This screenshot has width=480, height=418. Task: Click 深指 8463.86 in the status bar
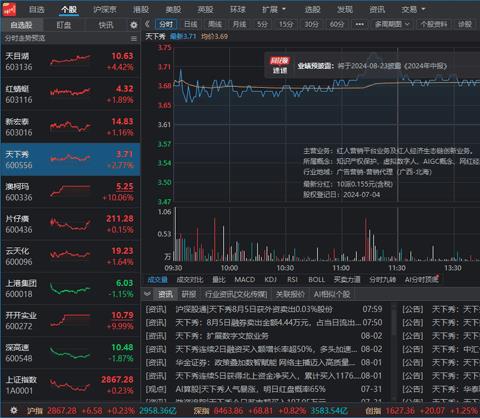pyautogui.click(x=219, y=411)
